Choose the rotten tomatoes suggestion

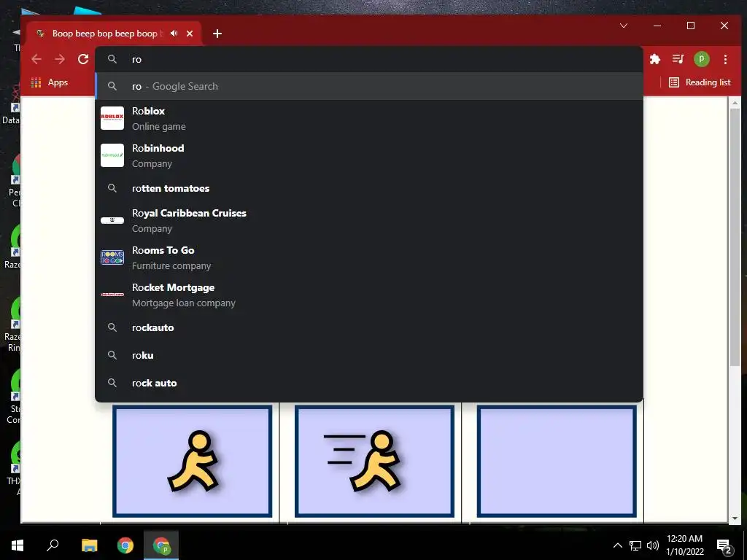point(369,188)
